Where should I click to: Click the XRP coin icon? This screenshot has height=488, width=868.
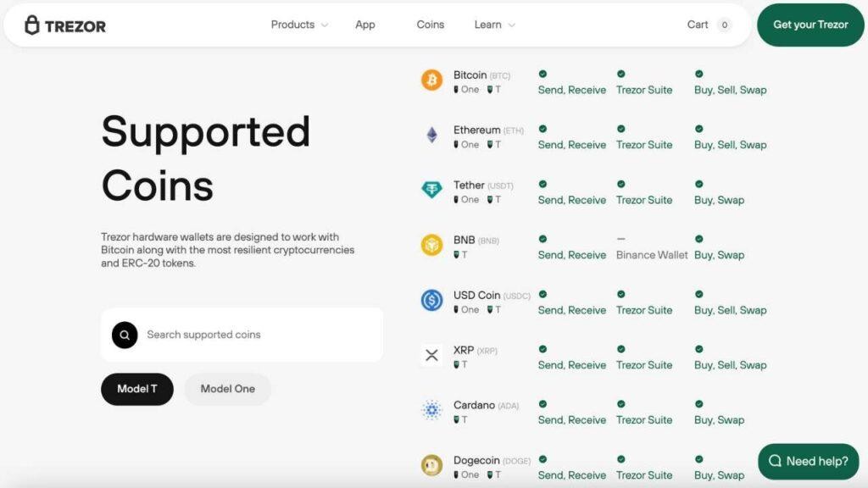pyautogui.click(x=431, y=355)
